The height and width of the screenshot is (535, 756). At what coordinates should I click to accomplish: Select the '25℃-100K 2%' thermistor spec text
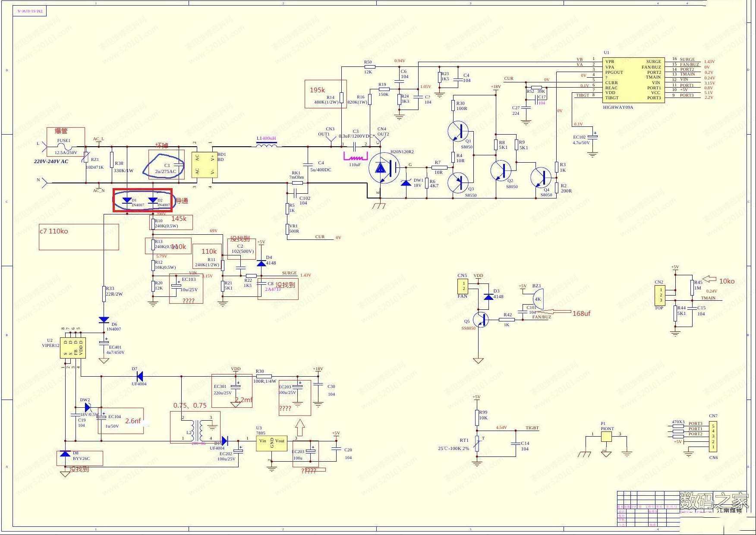(x=454, y=448)
